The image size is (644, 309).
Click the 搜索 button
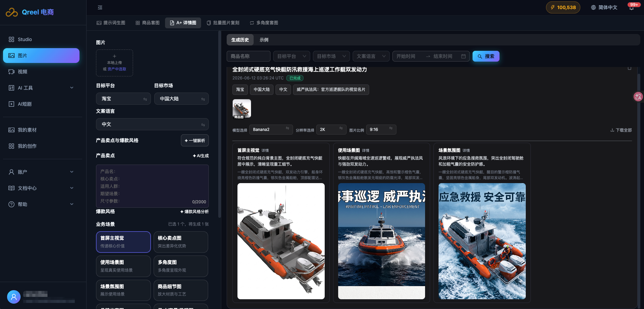[486, 56]
